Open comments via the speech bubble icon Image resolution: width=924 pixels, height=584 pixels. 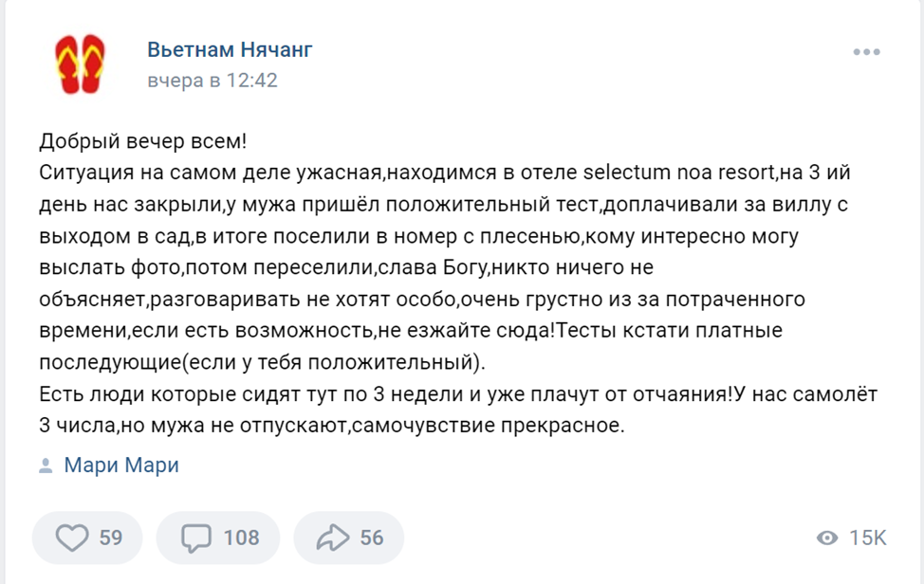pyautogui.click(x=196, y=538)
